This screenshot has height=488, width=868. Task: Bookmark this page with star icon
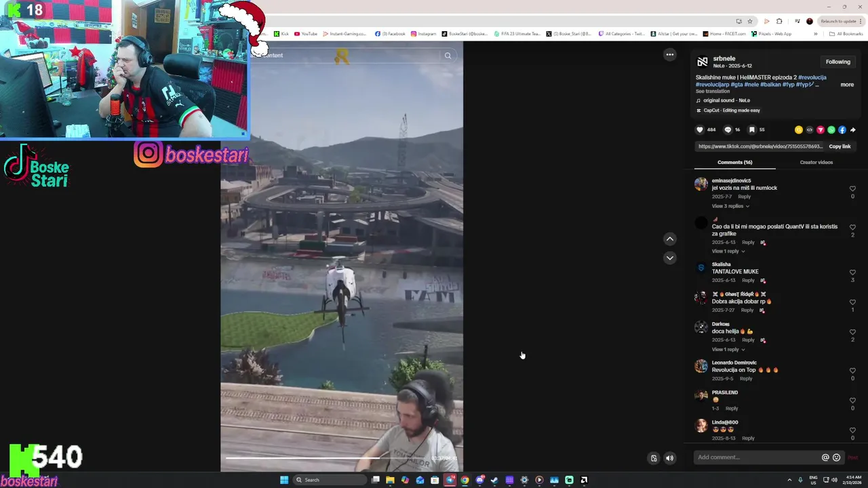point(750,21)
